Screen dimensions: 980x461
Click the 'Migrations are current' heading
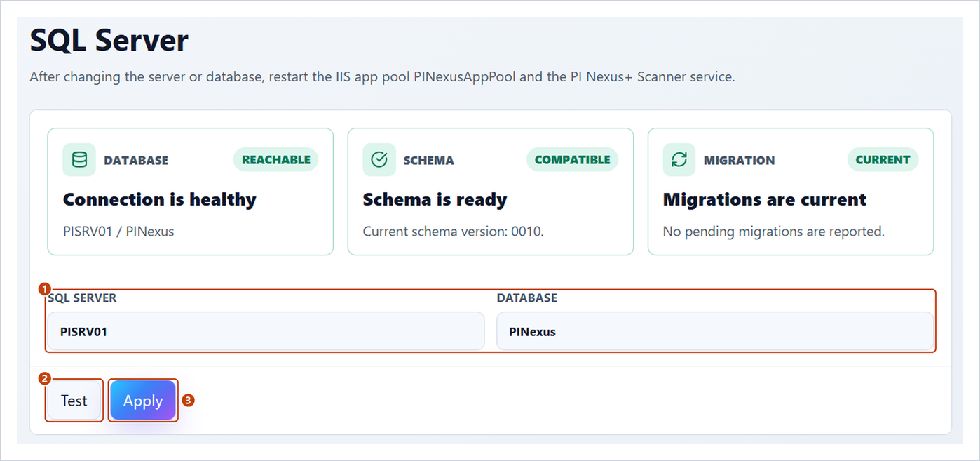[765, 200]
